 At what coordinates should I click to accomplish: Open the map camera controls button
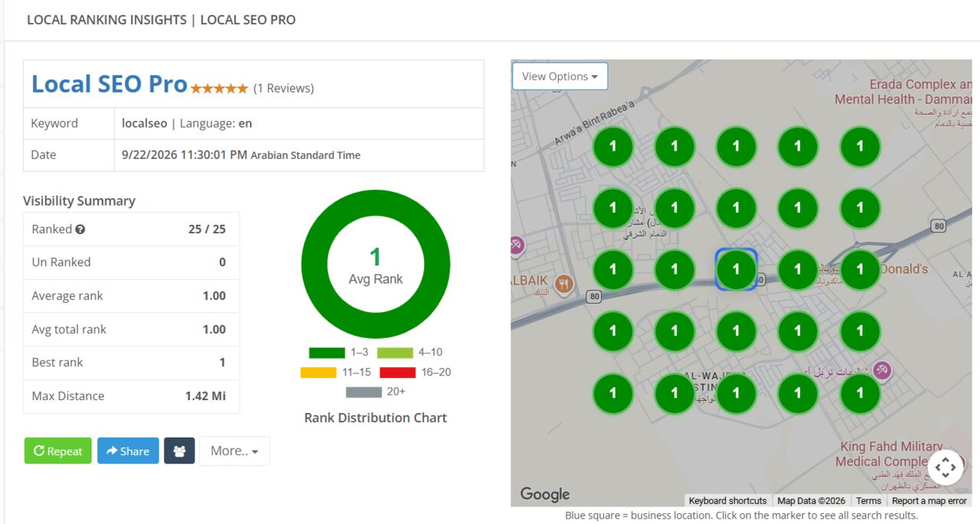(945, 467)
